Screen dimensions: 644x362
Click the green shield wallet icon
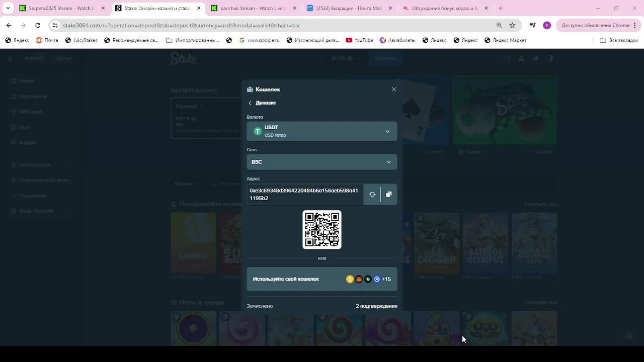[368, 279]
